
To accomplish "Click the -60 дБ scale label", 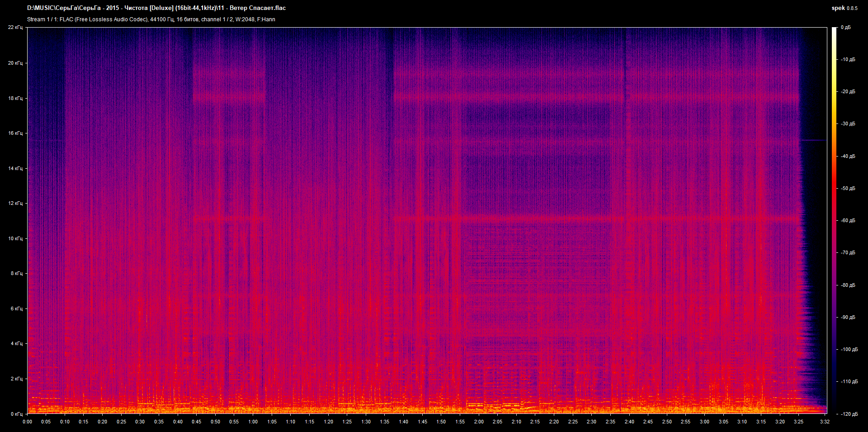I will 848,221.
